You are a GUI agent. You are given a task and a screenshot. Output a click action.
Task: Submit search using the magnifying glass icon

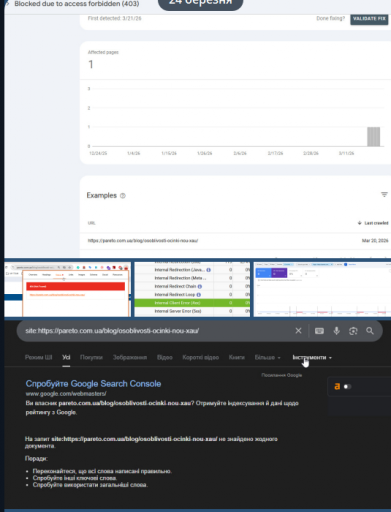pyautogui.click(x=370, y=331)
